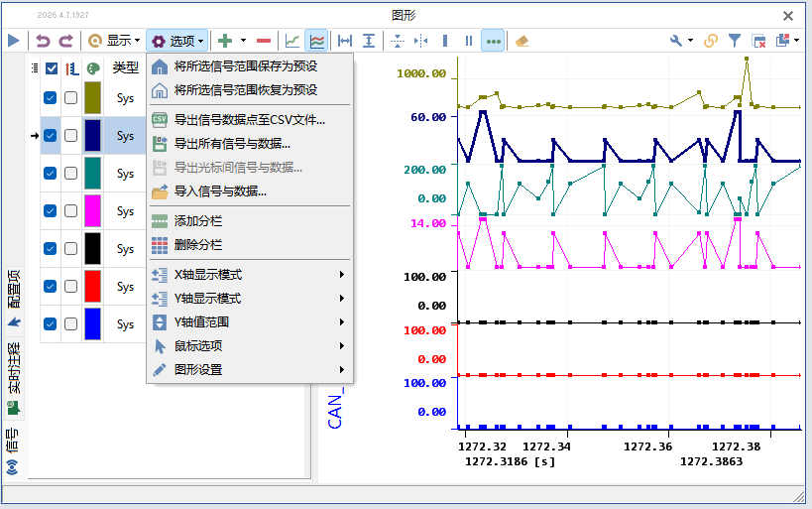Choose 将所选信号范围恢复为预设
Screen dimensions: 812x509
(250, 89)
